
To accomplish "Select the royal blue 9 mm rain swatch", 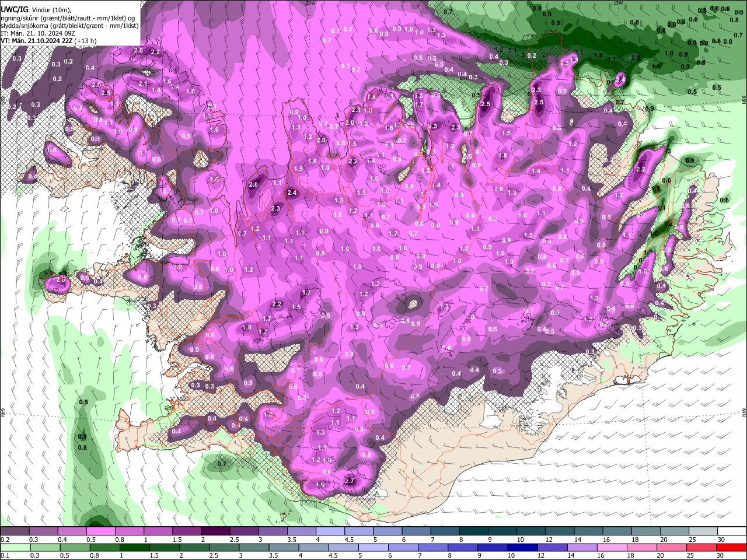I will coord(492,547).
